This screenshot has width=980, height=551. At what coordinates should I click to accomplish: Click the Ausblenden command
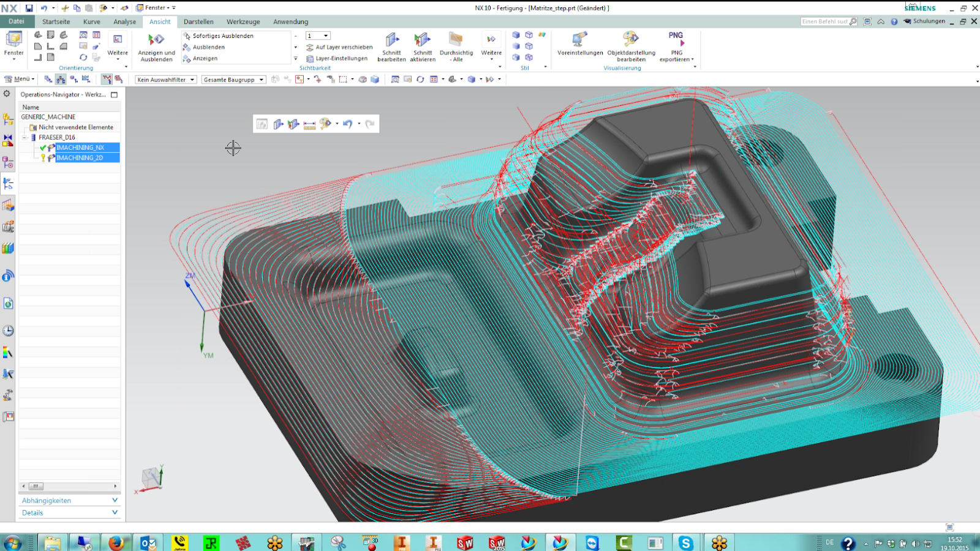(x=204, y=47)
